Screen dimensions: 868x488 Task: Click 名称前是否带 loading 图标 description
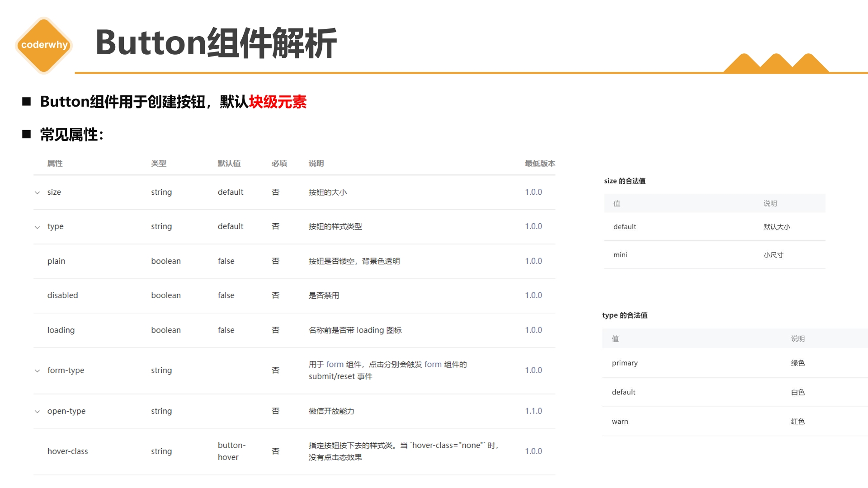click(355, 330)
